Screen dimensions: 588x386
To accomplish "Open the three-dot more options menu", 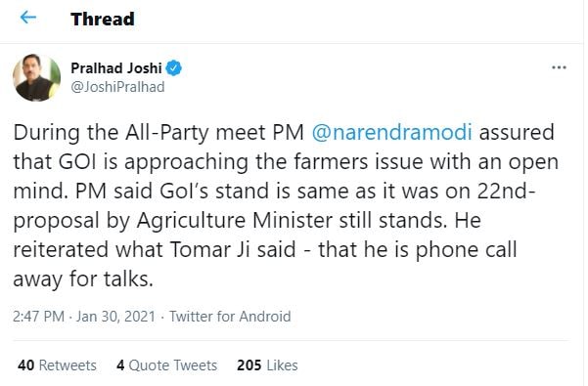I will pos(559,67).
